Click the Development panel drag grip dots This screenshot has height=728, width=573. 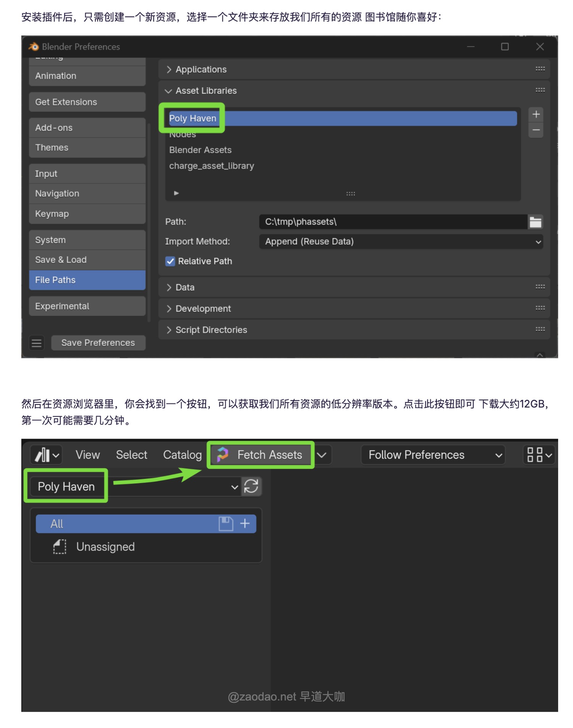(x=540, y=308)
